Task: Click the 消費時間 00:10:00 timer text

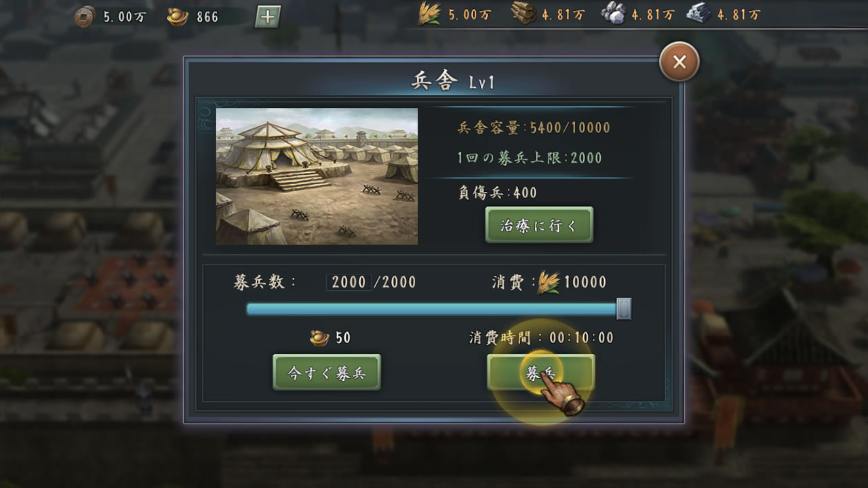Action: 541,338
